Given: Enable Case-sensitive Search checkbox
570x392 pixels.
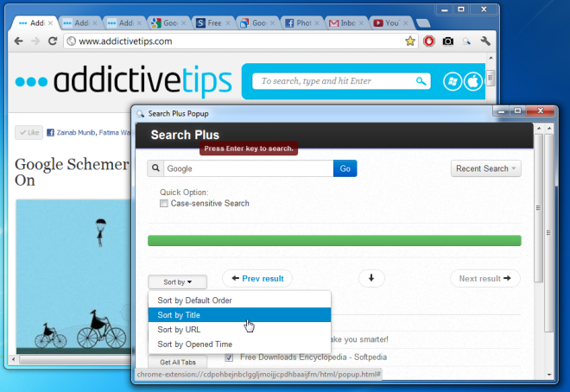Looking at the screenshot, I should click(x=164, y=203).
